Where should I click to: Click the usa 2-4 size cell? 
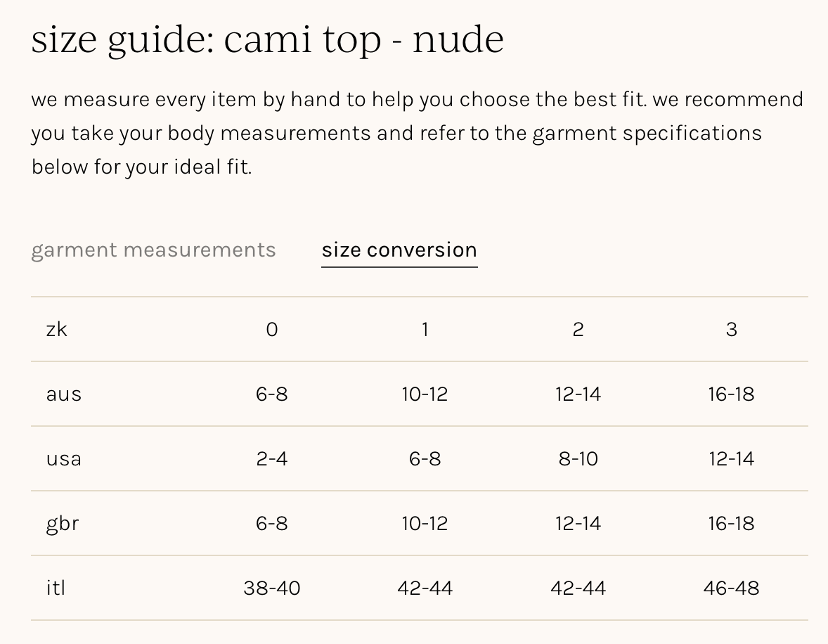point(272,458)
